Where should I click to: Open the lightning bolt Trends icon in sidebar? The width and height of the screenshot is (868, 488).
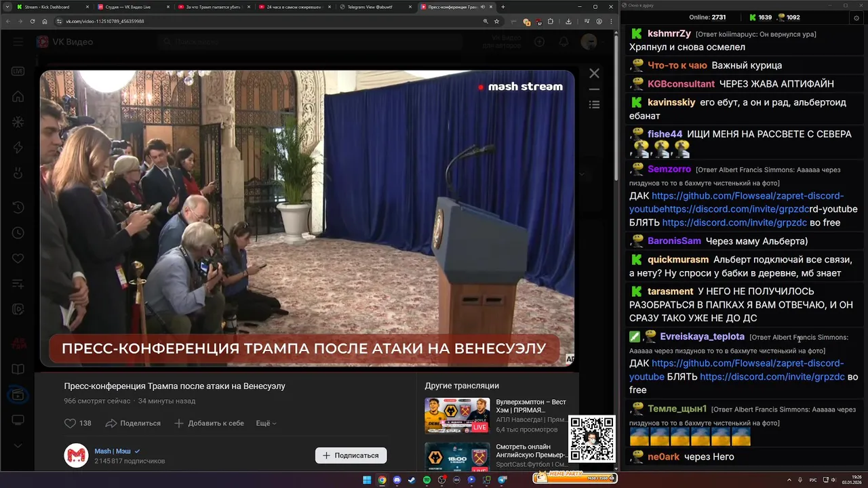coord(18,148)
